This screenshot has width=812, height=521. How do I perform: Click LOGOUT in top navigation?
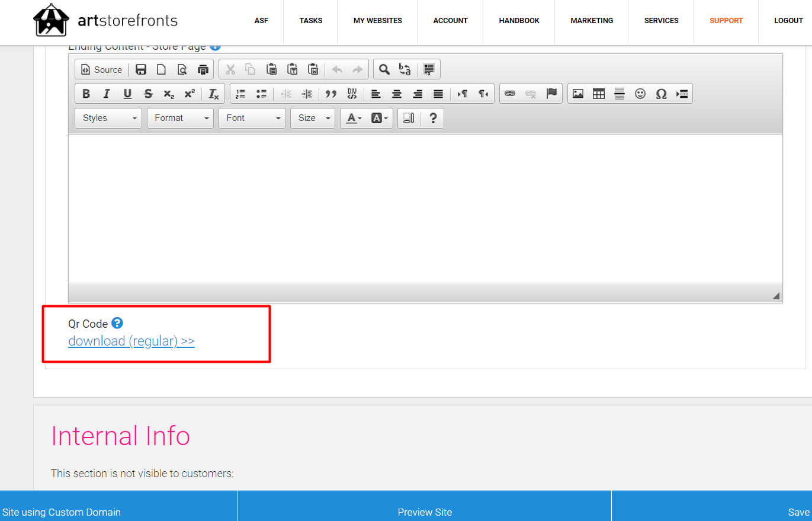(x=788, y=21)
